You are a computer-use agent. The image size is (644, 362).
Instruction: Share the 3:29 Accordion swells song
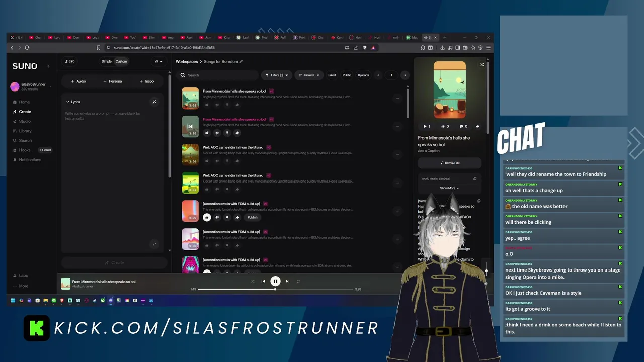point(237,217)
